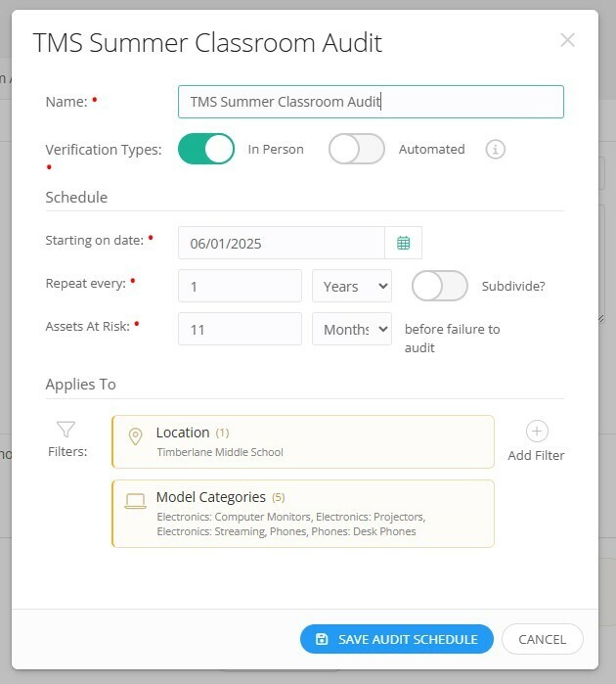Click the Starting on date field
Viewport: 616px width, 684px height.
point(282,243)
